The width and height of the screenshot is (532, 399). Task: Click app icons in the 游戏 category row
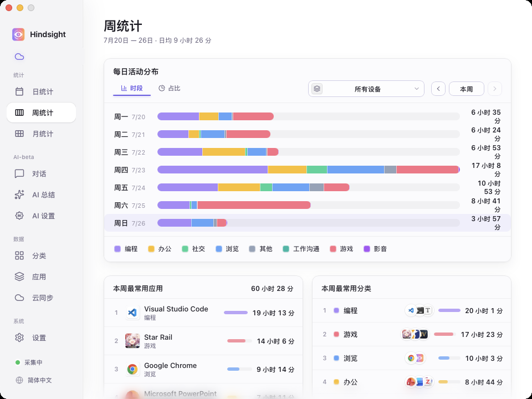pyautogui.click(x=415, y=334)
